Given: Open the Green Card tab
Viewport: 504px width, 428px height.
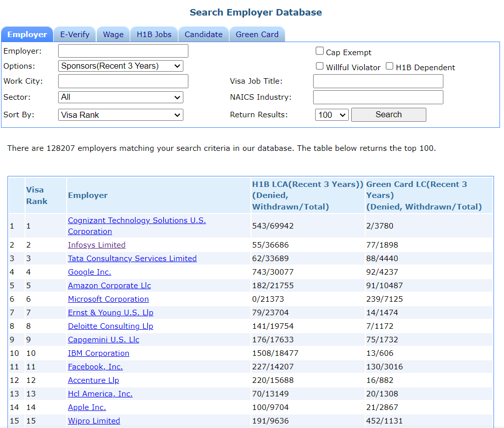Looking at the screenshot, I should point(257,35).
